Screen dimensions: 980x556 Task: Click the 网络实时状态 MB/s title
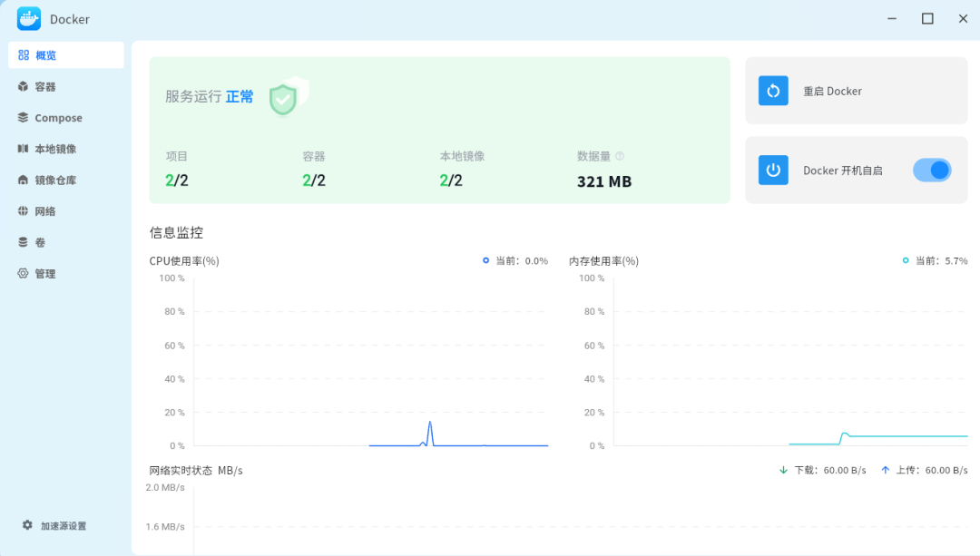(196, 471)
